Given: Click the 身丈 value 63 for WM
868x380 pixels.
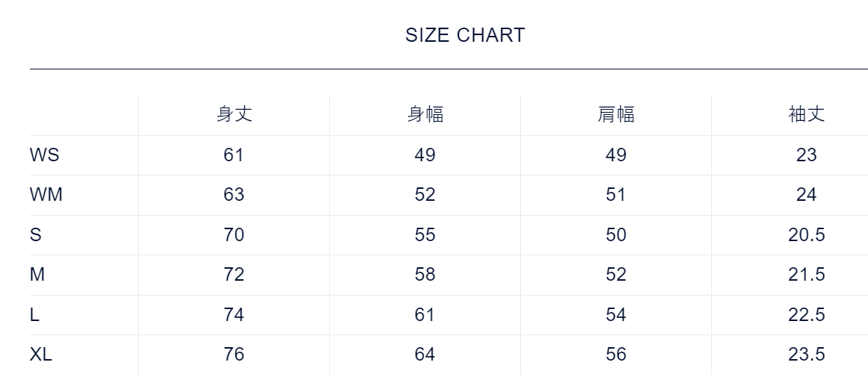Looking at the screenshot, I should click(234, 195).
